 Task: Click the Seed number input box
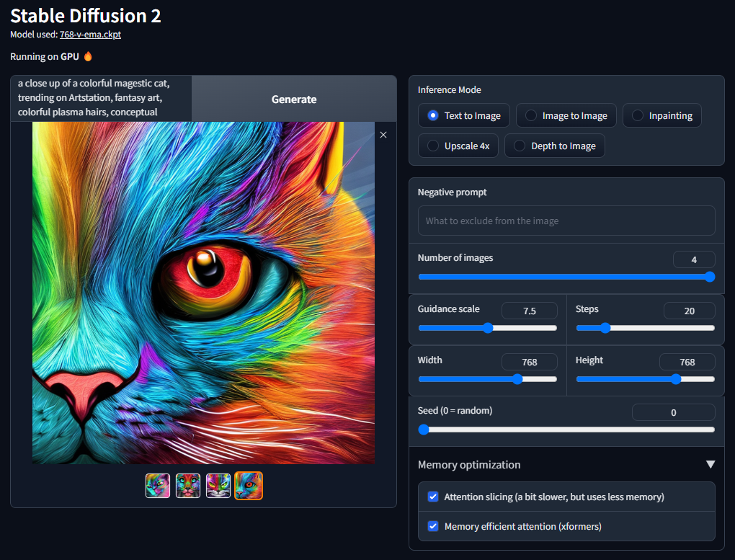pyautogui.click(x=673, y=412)
